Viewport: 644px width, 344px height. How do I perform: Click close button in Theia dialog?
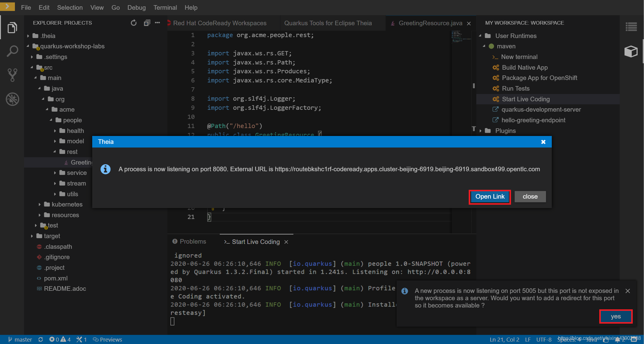[x=530, y=196]
